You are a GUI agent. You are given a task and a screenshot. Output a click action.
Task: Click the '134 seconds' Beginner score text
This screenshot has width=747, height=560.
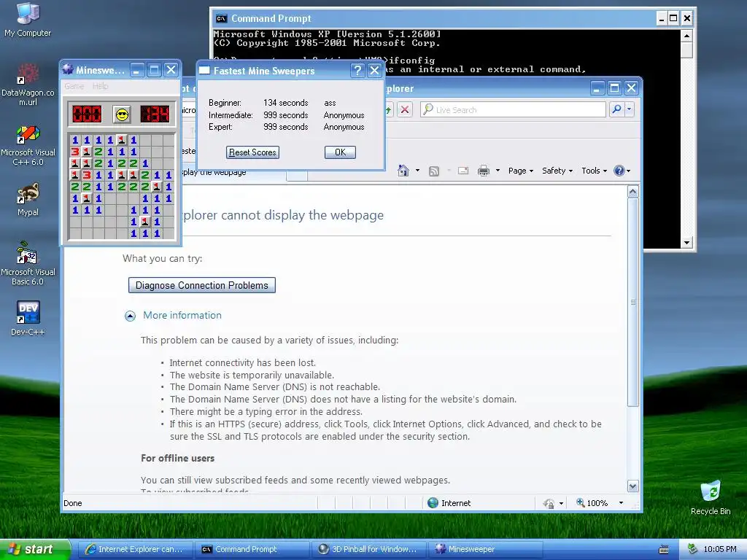[286, 103]
